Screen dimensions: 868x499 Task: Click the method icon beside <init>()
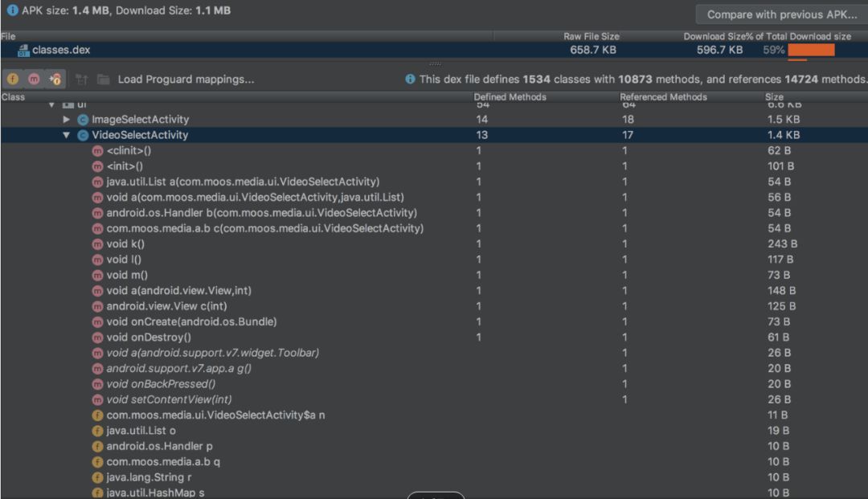coord(97,166)
